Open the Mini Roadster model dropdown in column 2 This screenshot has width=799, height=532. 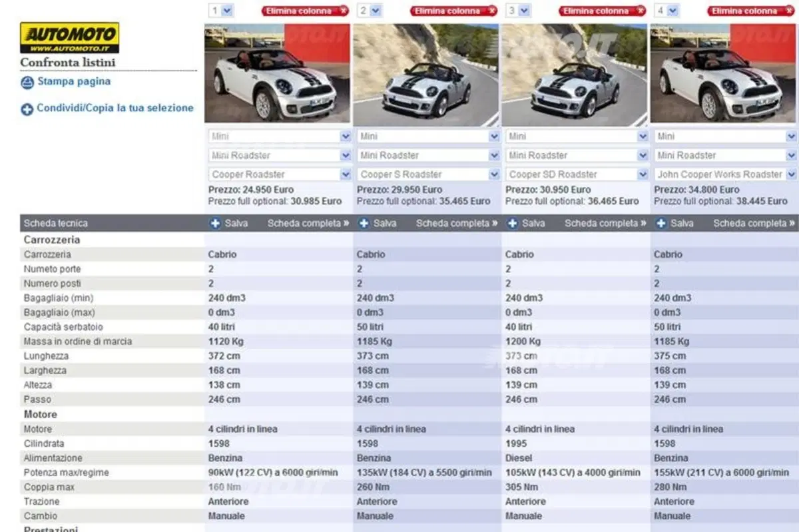(428, 156)
